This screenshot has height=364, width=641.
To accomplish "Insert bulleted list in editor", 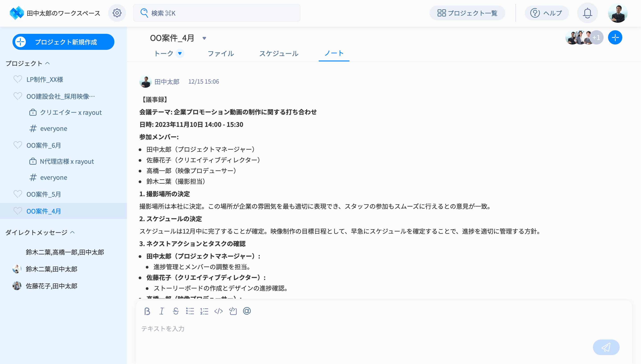I will 190,311.
